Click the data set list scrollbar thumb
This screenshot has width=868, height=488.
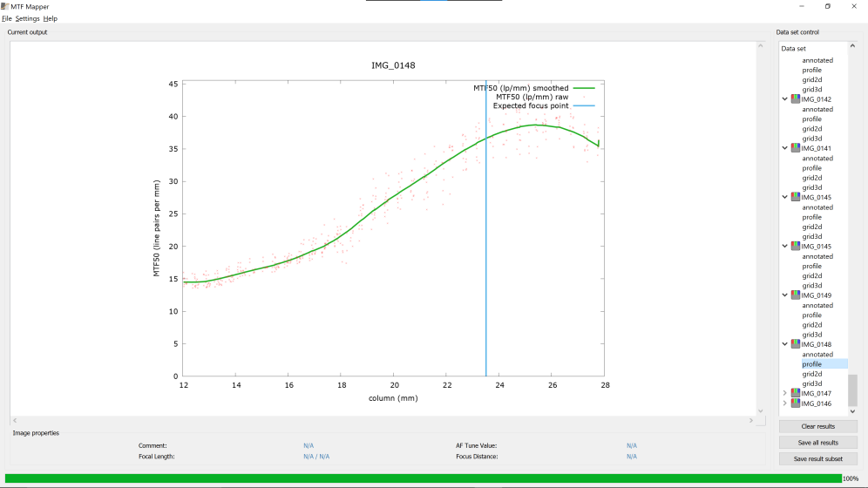(852, 390)
